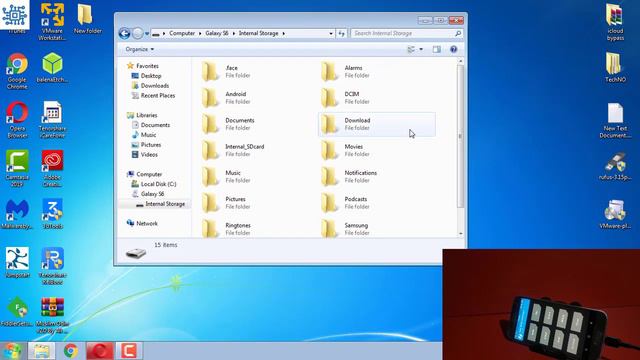
Task: Open address bar history dropdown
Action: tap(331, 33)
